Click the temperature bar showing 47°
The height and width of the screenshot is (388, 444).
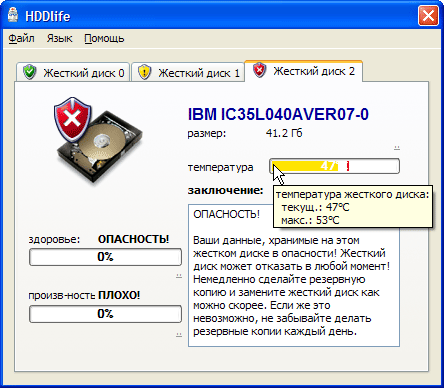click(x=334, y=166)
